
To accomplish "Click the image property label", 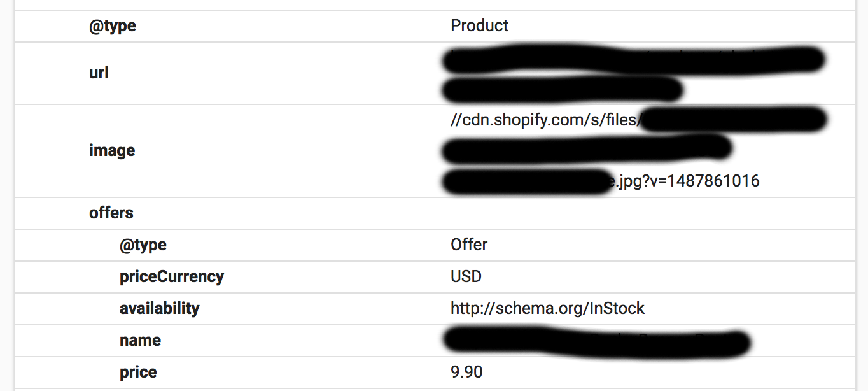I will pyautogui.click(x=112, y=151).
